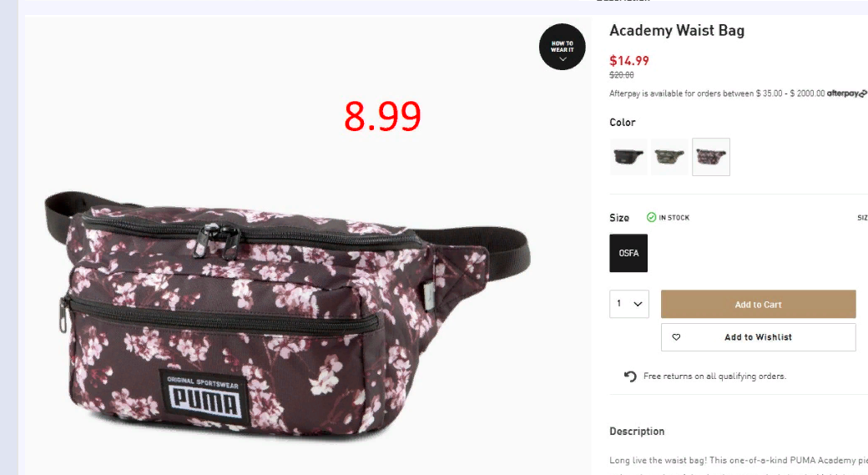
Task: Click the green In Stock checkmark icon
Action: coord(652,217)
